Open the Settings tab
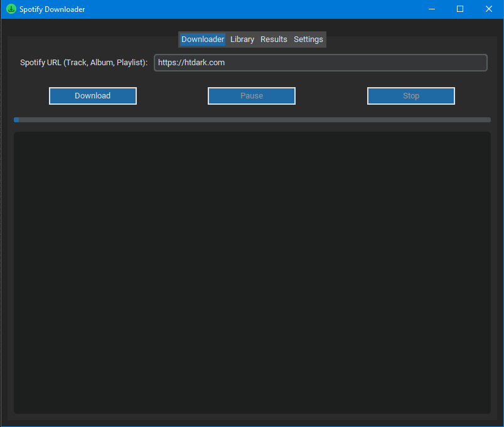This screenshot has width=504, height=427. pos(308,40)
